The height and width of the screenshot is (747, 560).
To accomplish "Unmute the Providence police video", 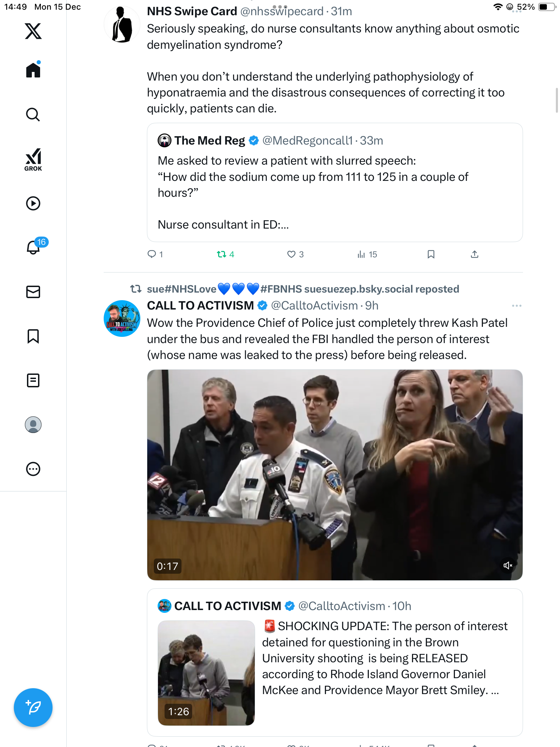I will click(507, 565).
